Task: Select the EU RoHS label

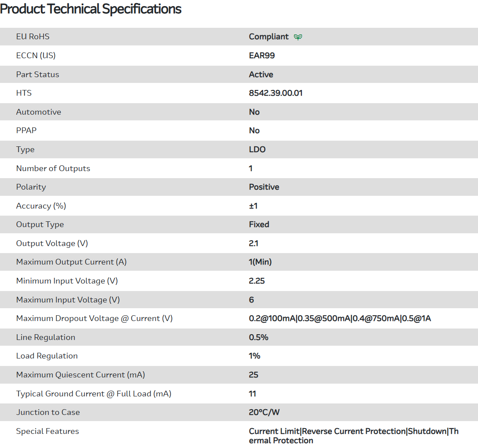Action: click(33, 37)
